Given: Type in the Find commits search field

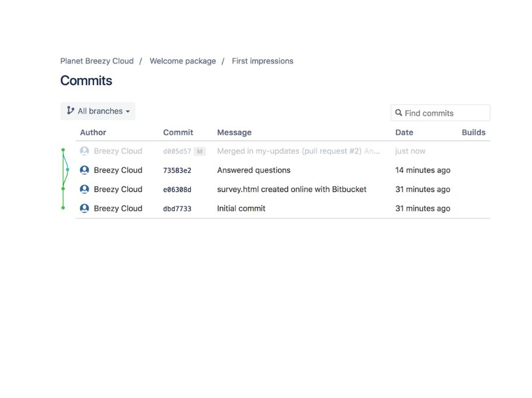Looking at the screenshot, I should click(445, 113).
